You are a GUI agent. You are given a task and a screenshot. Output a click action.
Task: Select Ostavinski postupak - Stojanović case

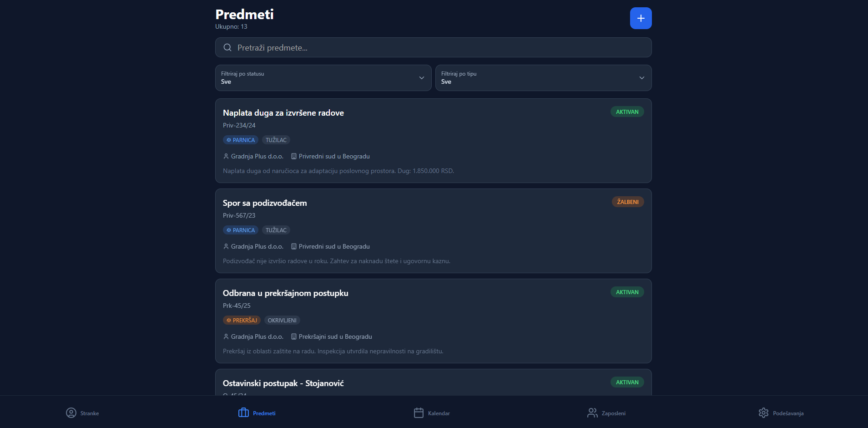click(283, 383)
